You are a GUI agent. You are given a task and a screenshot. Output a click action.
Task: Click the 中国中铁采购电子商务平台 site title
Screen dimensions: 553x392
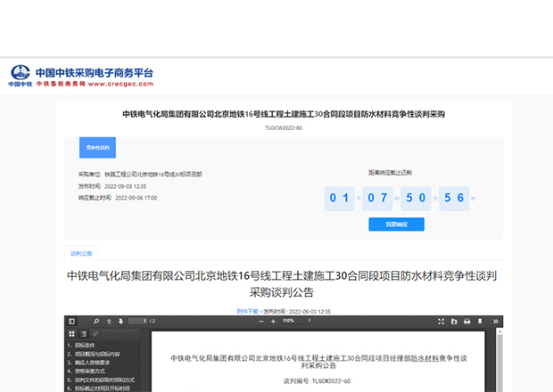95,73
